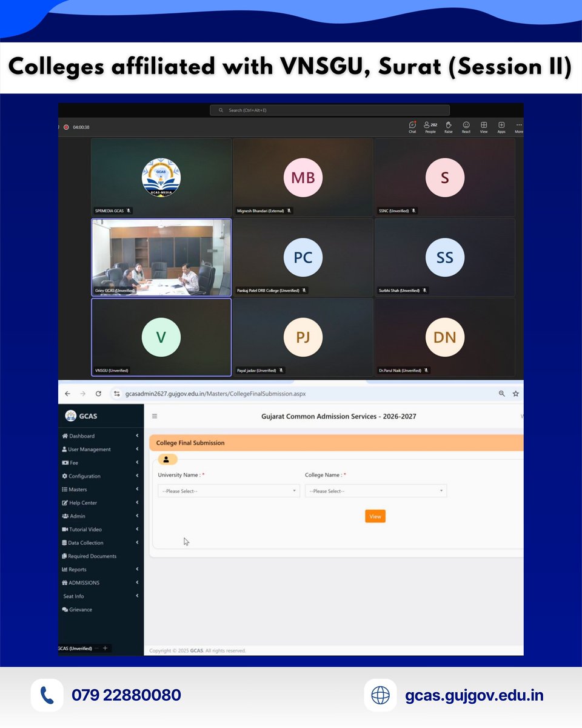582x728 pixels.
Task: Click the College Final Submission heading
Action: click(x=190, y=443)
